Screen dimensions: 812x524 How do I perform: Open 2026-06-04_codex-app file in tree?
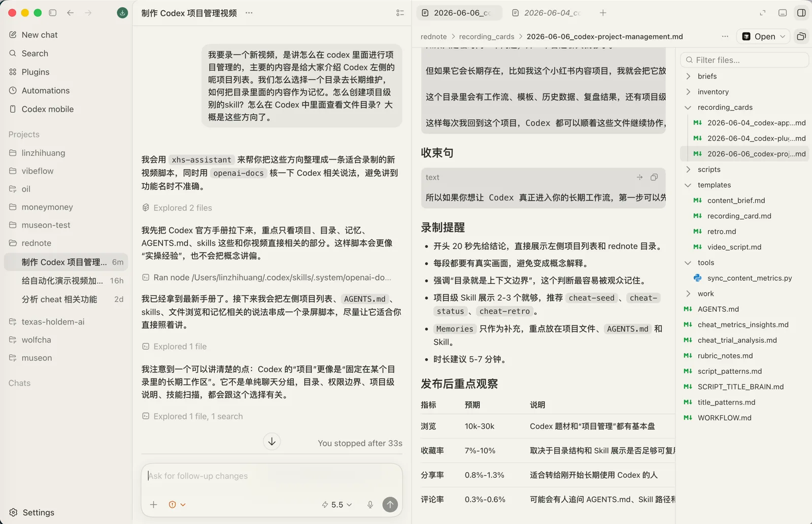[744, 123]
